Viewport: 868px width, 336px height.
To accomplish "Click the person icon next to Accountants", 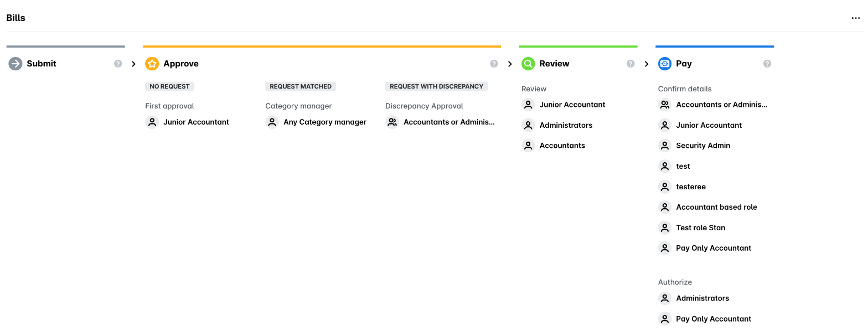I will click(x=528, y=146).
